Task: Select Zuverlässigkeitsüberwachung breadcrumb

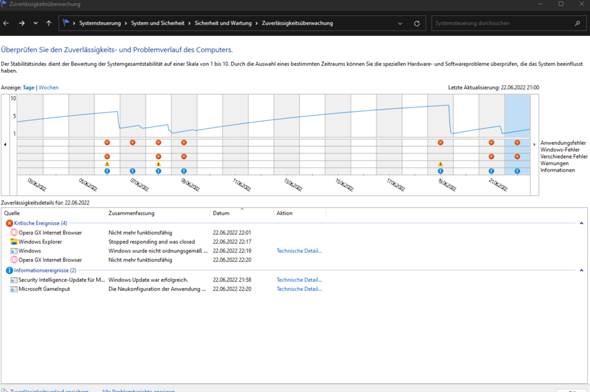Action: point(297,23)
